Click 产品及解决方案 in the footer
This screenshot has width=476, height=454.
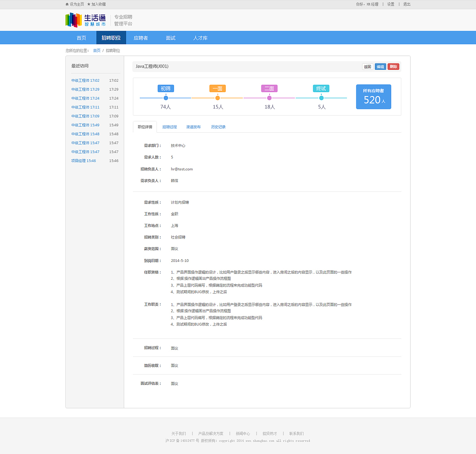point(211,434)
